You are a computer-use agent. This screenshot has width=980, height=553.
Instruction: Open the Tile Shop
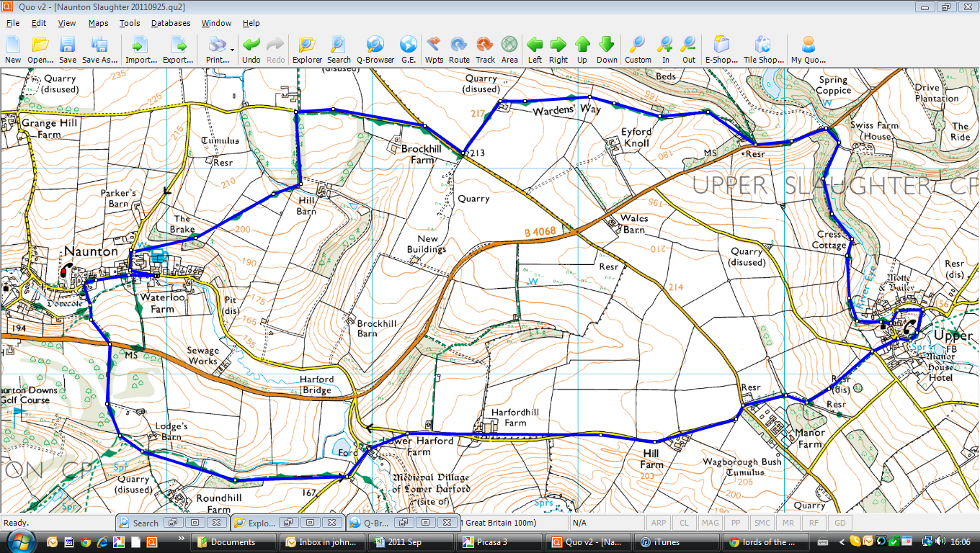[x=763, y=49]
